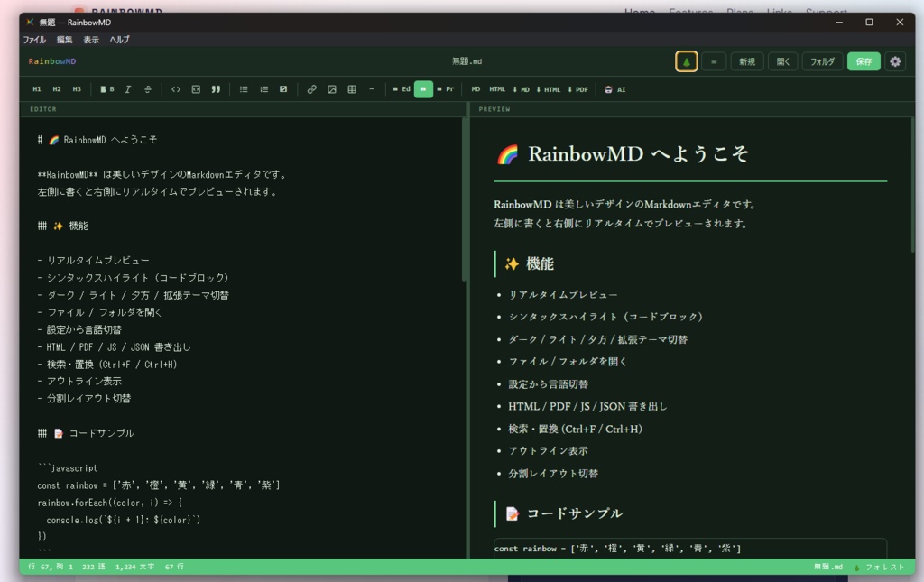This screenshot has width=924, height=582.
Task: Insert a hyperlink
Action: [311, 88]
